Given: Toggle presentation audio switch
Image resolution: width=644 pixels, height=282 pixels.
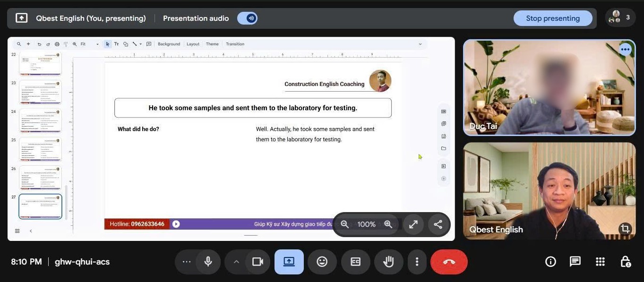Looking at the screenshot, I should pos(247,18).
